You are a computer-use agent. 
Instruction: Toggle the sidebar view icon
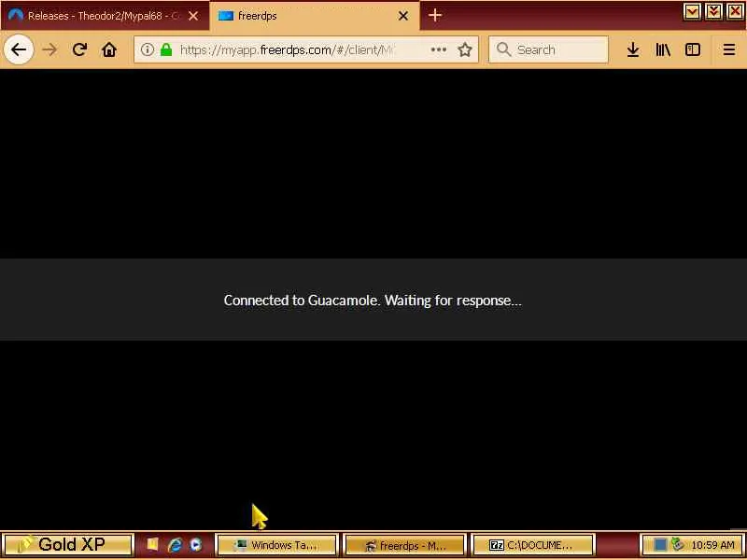693,49
